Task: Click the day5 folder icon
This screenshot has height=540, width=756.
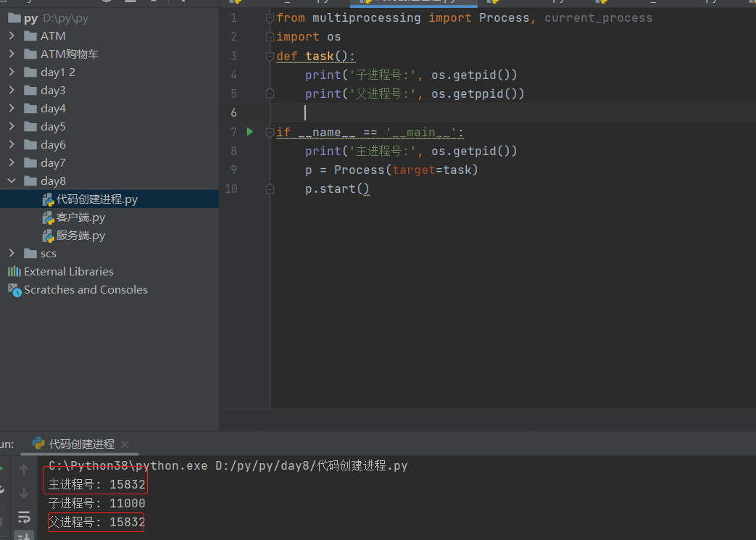Action: pyautogui.click(x=30, y=127)
